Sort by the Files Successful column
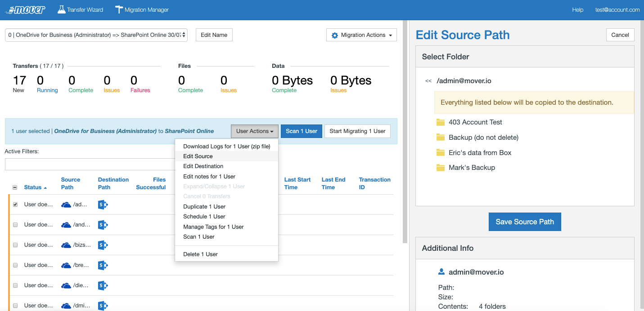Image resolution: width=644 pixels, height=311 pixels. 151,183
